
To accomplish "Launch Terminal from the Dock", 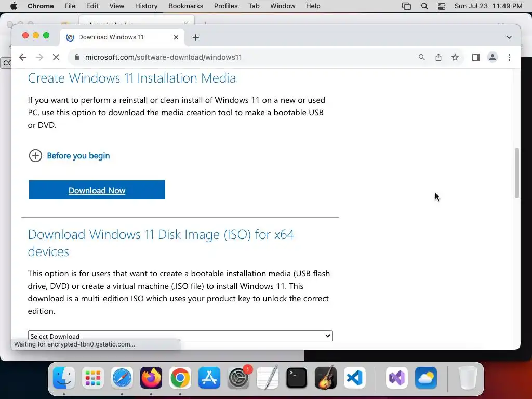I will click(297, 378).
